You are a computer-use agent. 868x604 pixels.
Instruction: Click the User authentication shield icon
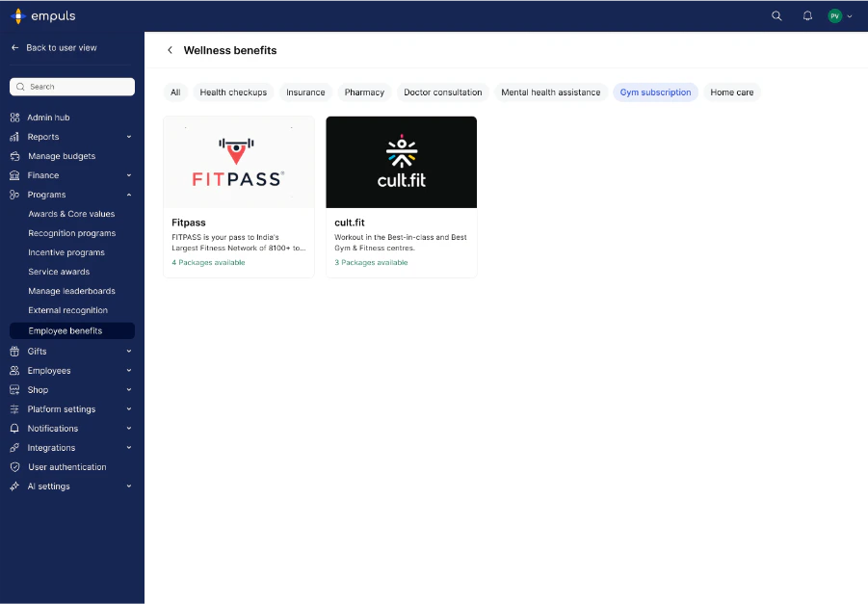15,467
